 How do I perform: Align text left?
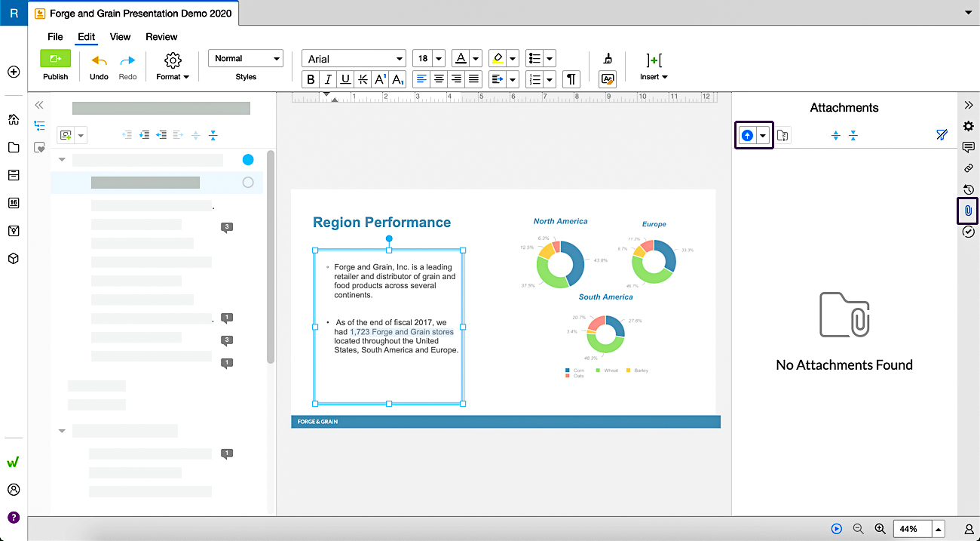click(x=421, y=79)
